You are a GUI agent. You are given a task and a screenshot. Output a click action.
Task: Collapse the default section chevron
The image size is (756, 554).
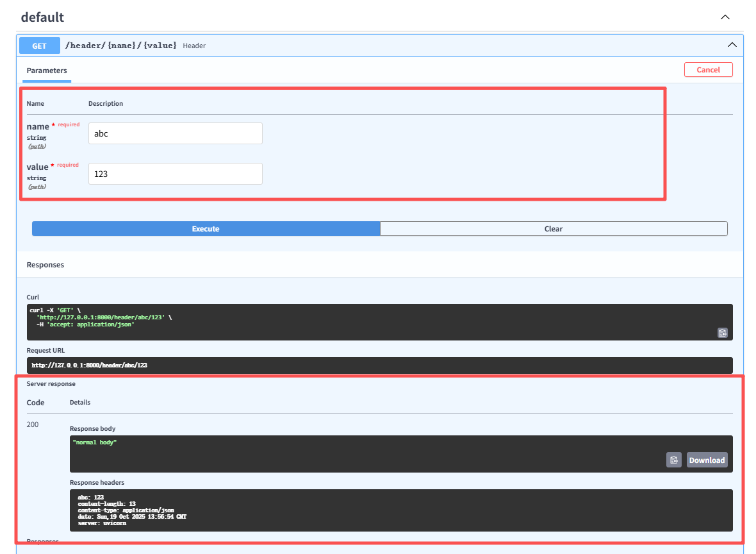[725, 17]
